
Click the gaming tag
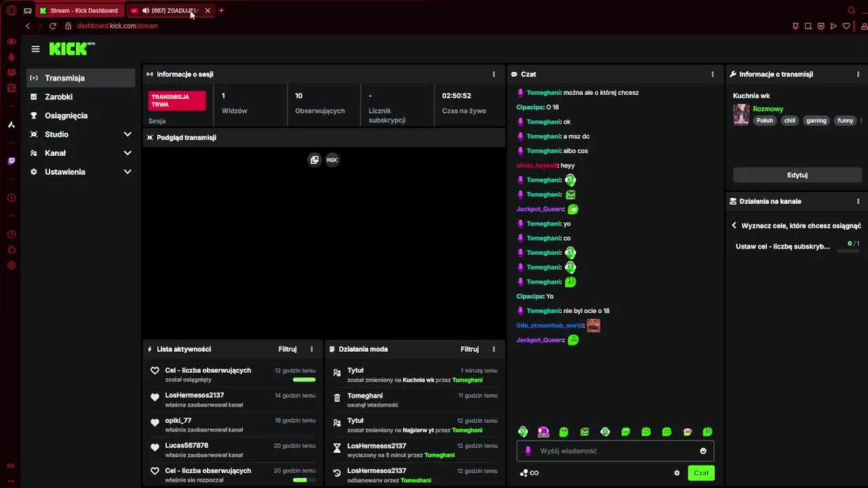tap(816, 121)
